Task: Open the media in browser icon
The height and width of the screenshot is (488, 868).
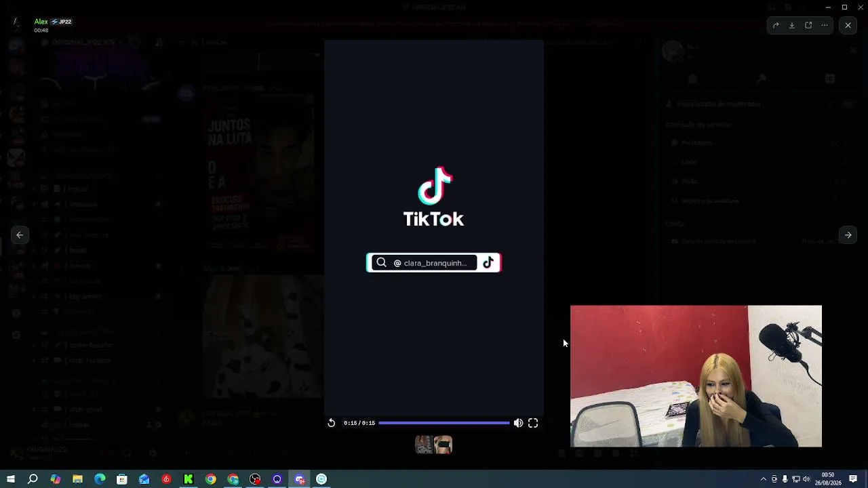Action: 808,25
